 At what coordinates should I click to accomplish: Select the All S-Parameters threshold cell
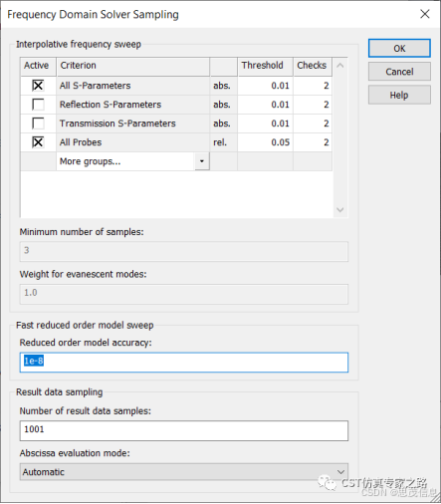(266, 86)
